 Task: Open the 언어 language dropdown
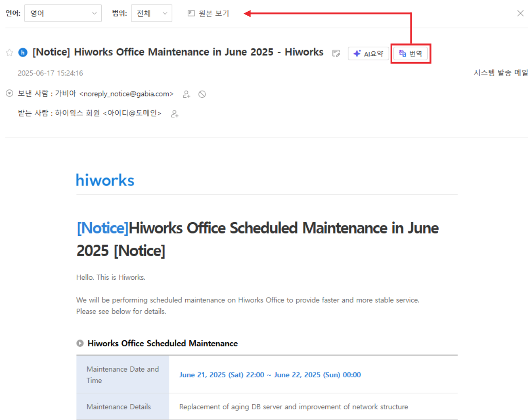pos(63,14)
